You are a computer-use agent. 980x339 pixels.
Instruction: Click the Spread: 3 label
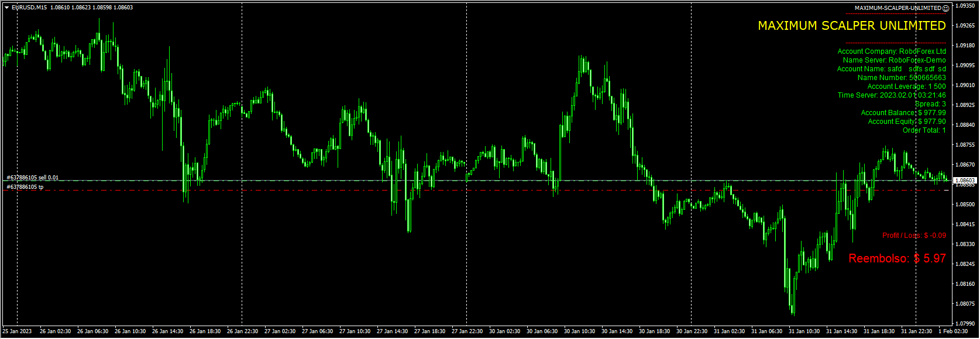pyautogui.click(x=930, y=104)
